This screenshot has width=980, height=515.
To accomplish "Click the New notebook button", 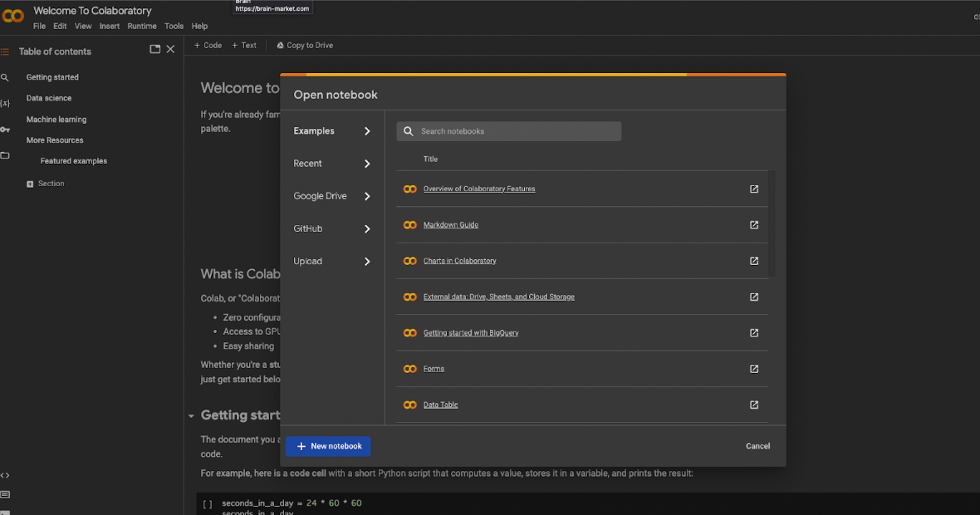I will coord(328,446).
